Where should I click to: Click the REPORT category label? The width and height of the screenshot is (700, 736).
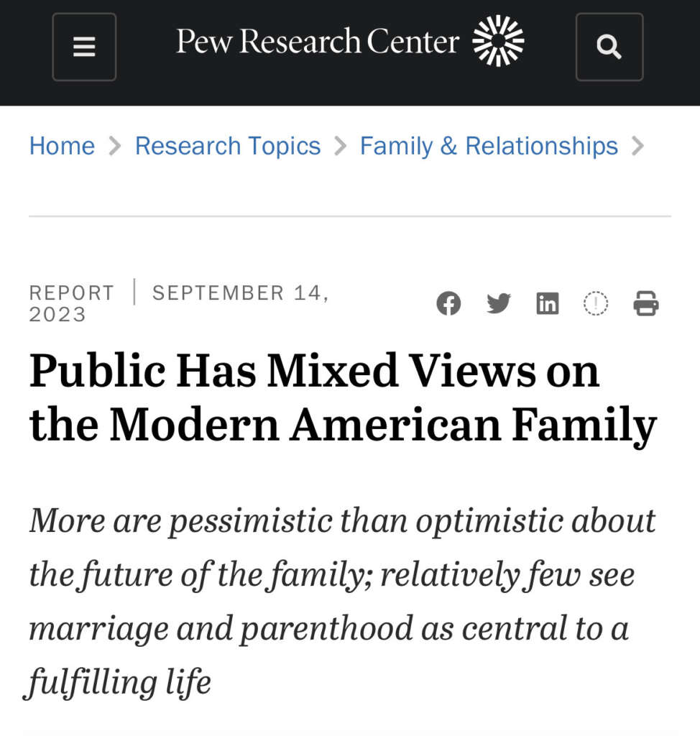pyautogui.click(x=71, y=293)
